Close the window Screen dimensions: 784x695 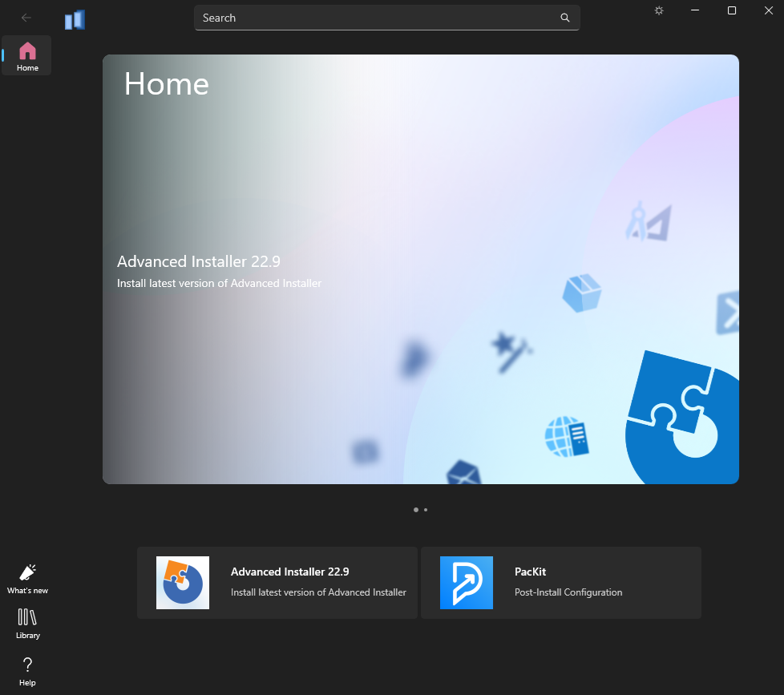pos(769,10)
